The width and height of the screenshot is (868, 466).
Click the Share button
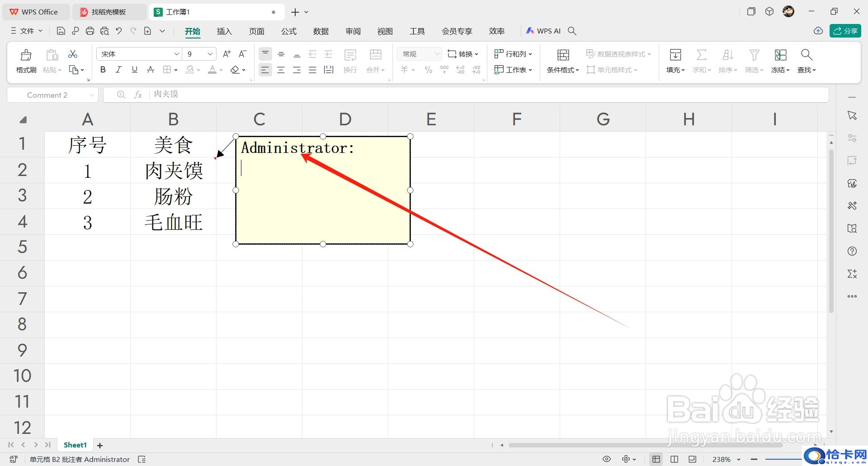tap(845, 31)
